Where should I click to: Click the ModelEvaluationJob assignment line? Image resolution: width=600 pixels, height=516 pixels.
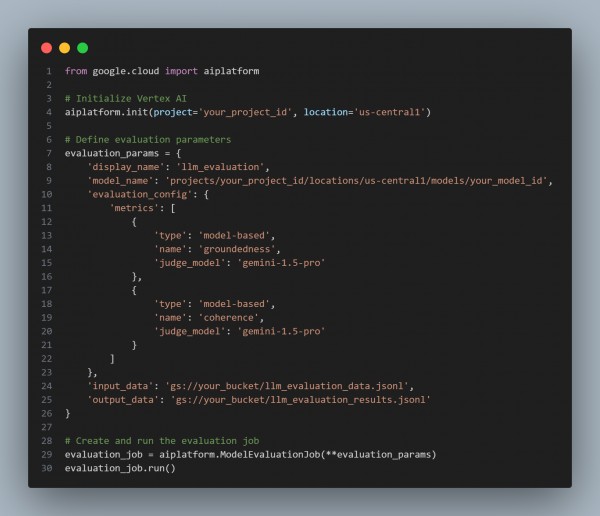(x=250, y=455)
